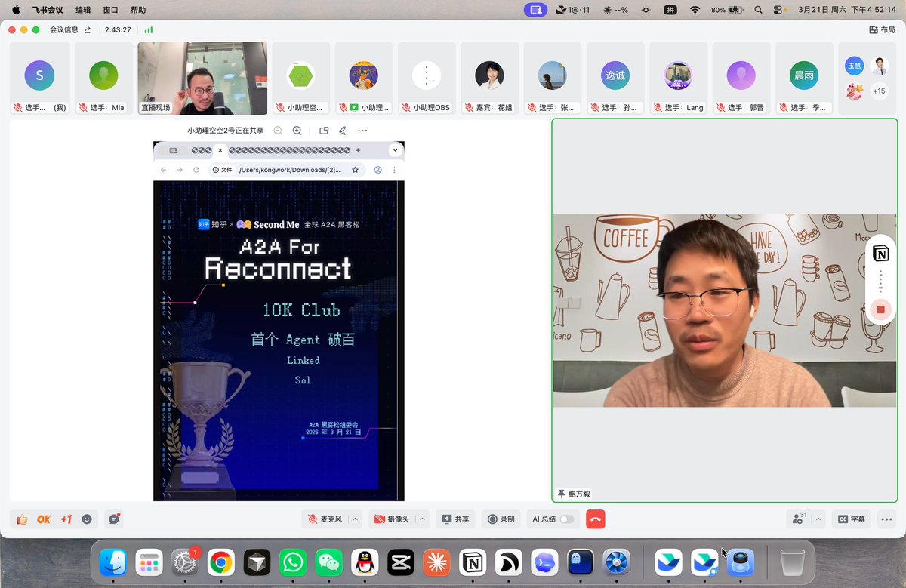Open more options at bottom-right toolbar
906x588 pixels.
pyautogui.click(x=887, y=519)
